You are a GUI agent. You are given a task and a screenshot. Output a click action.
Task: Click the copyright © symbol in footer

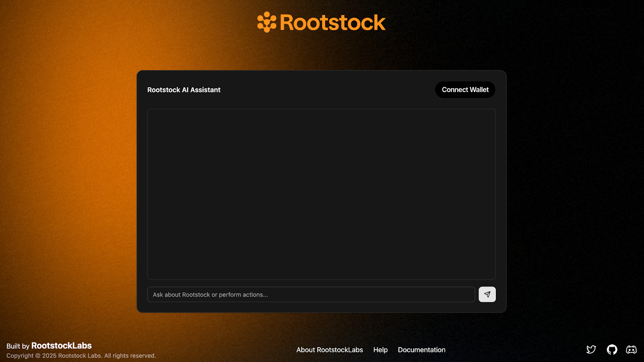coord(38,356)
